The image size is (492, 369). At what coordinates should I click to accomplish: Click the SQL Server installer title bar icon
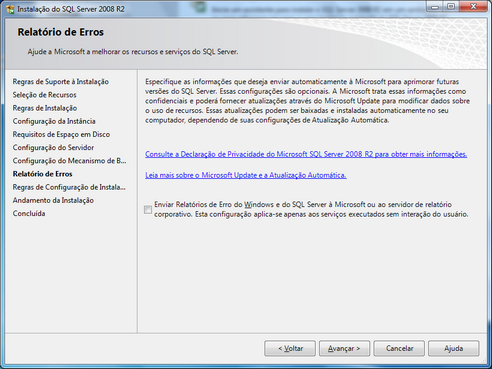10,9
